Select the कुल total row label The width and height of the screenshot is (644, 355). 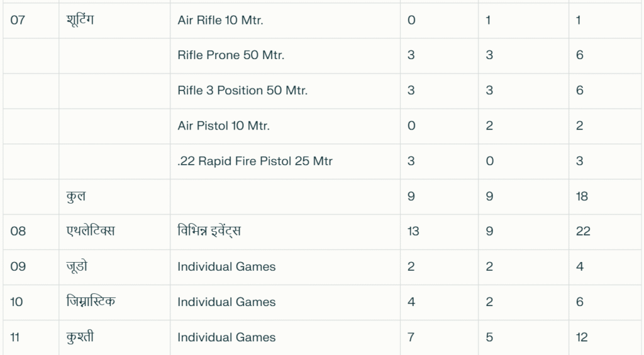[76, 197]
